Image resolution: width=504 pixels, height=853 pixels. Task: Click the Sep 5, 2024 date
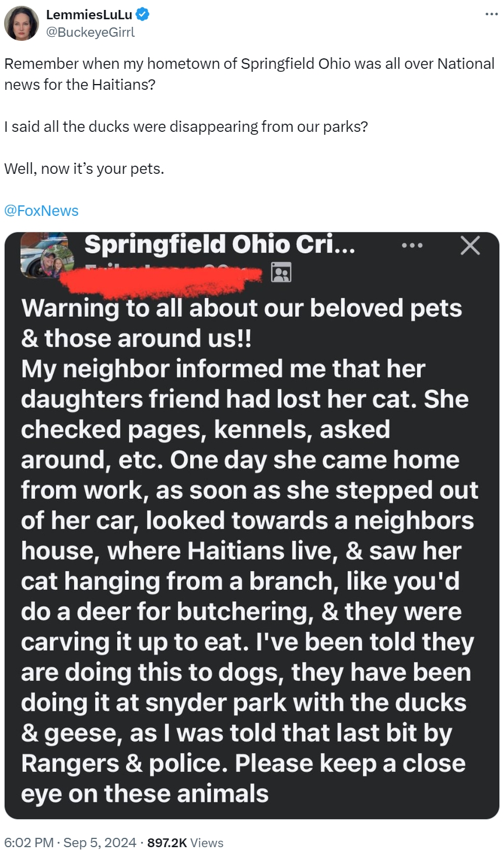pyautogui.click(x=100, y=842)
